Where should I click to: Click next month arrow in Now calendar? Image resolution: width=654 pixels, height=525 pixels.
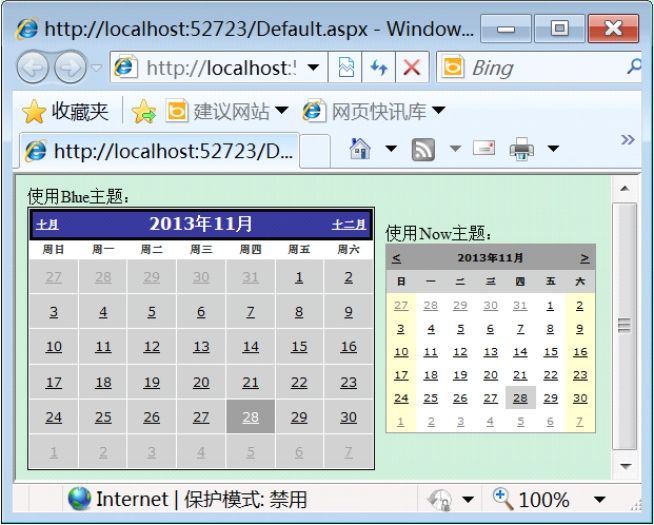click(x=585, y=258)
